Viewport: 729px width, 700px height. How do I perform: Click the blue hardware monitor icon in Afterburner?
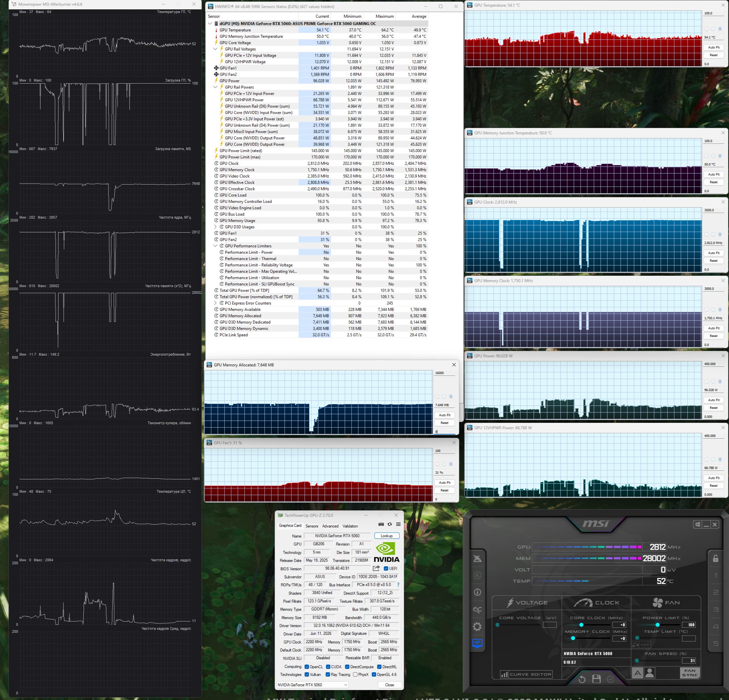tap(477, 644)
